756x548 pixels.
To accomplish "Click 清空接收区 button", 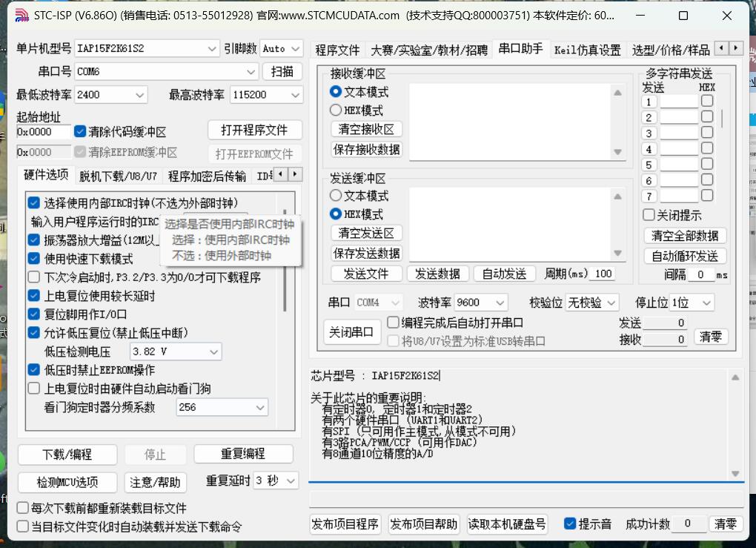I will pyautogui.click(x=366, y=129).
